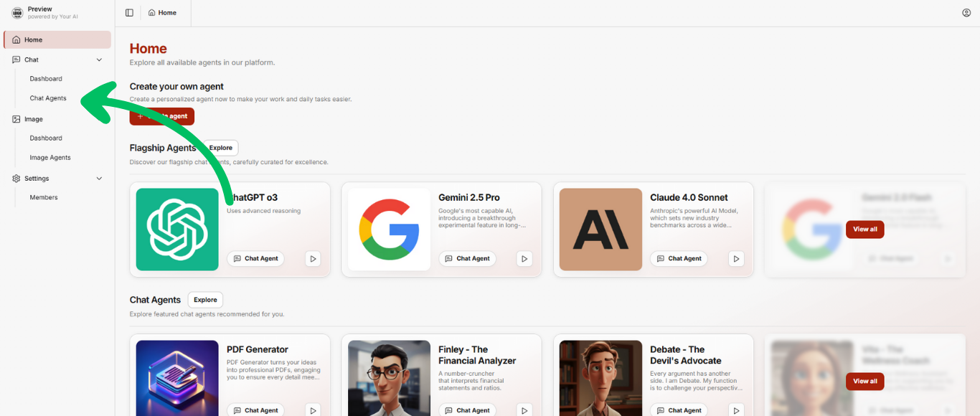The height and width of the screenshot is (416, 980).
Task: Open the Gemini 2.5 Pro Google logo
Action: tap(389, 230)
